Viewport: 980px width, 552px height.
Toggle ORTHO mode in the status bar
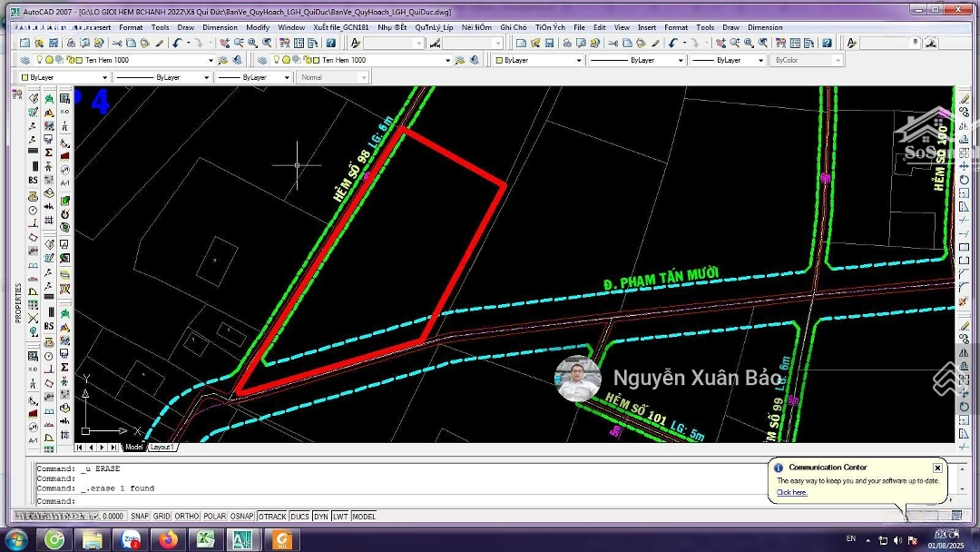187,516
